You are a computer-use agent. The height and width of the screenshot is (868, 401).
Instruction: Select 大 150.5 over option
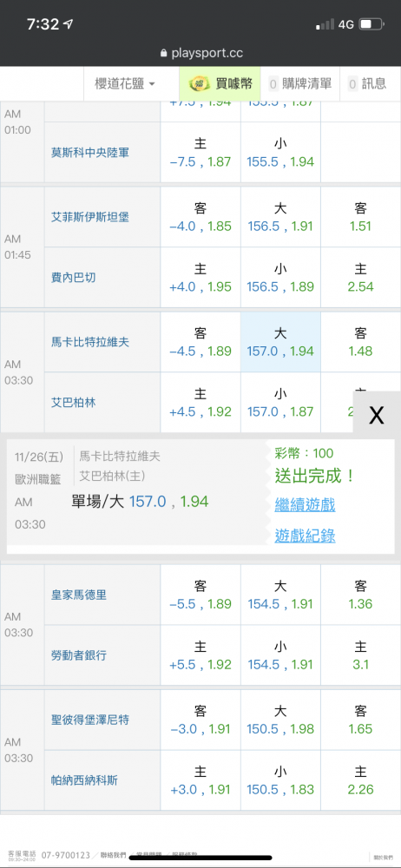(280, 720)
